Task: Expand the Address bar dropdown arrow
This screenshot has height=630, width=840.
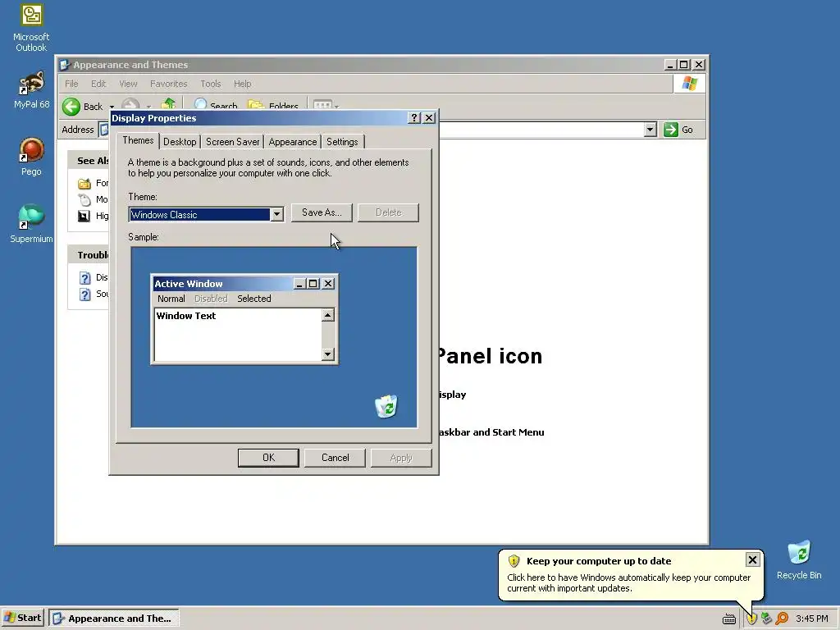Action: point(650,130)
